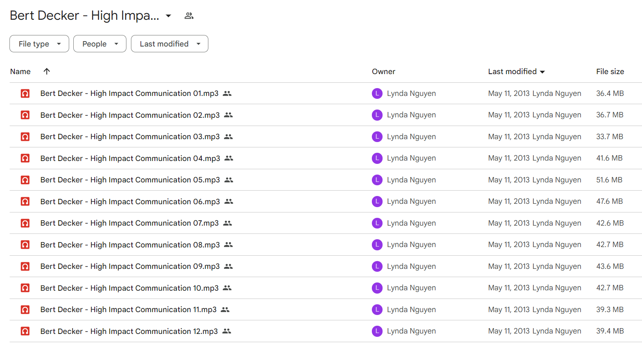Select High Impact Communication 10.mp3 file name
The height and width of the screenshot is (364, 642).
coord(129,288)
